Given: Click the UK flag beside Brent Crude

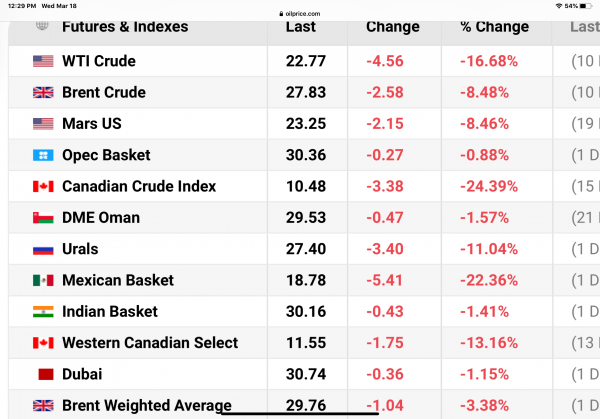Looking at the screenshot, I should (x=43, y=92).
